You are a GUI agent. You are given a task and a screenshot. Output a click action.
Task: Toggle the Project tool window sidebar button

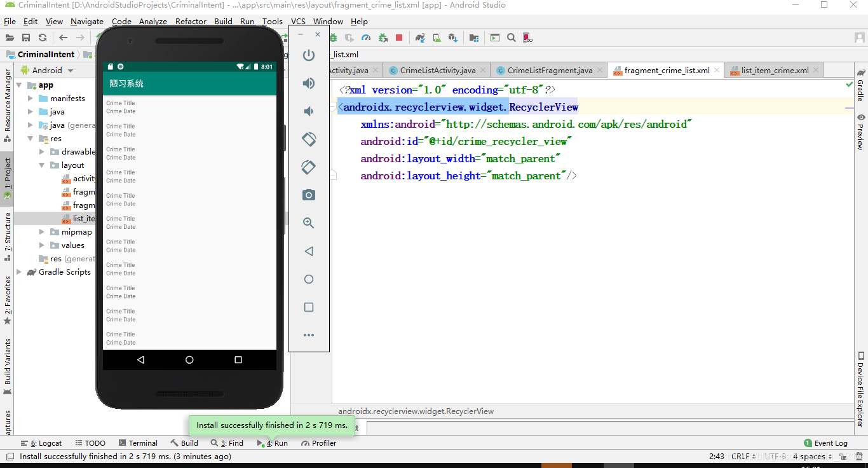tap(8, 179)
